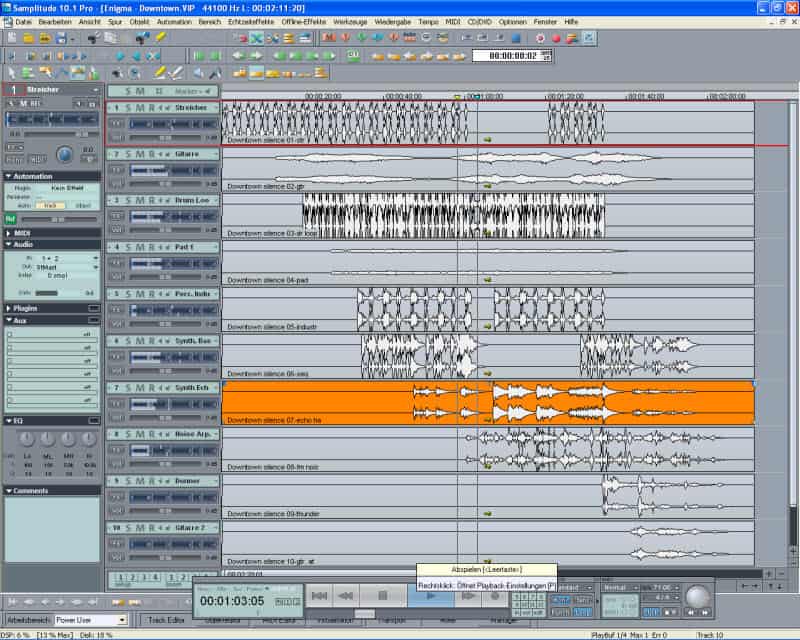
Task: Click the rewind-to-start transport button
Action: (319, 596)
